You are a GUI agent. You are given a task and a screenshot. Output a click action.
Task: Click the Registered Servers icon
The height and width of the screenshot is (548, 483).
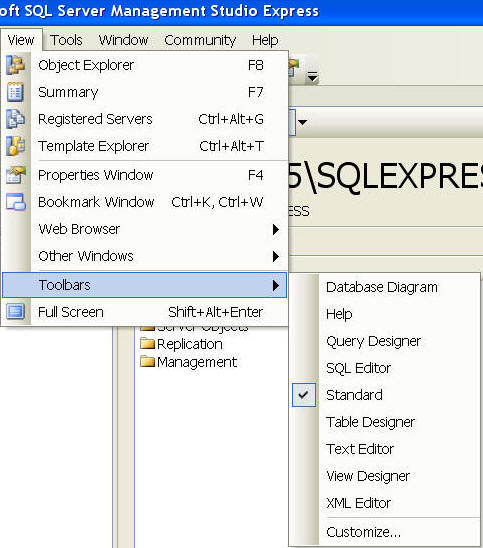tap(15, 119)
